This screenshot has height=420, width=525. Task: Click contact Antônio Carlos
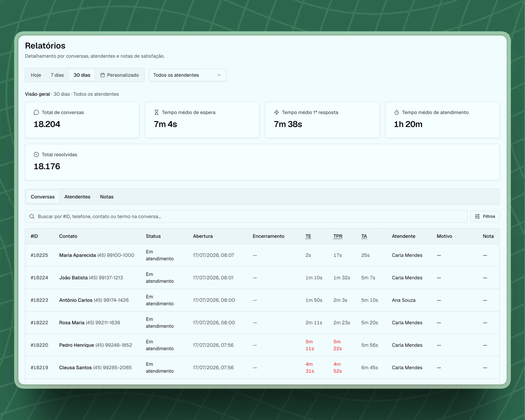click(x=76, y=300)
